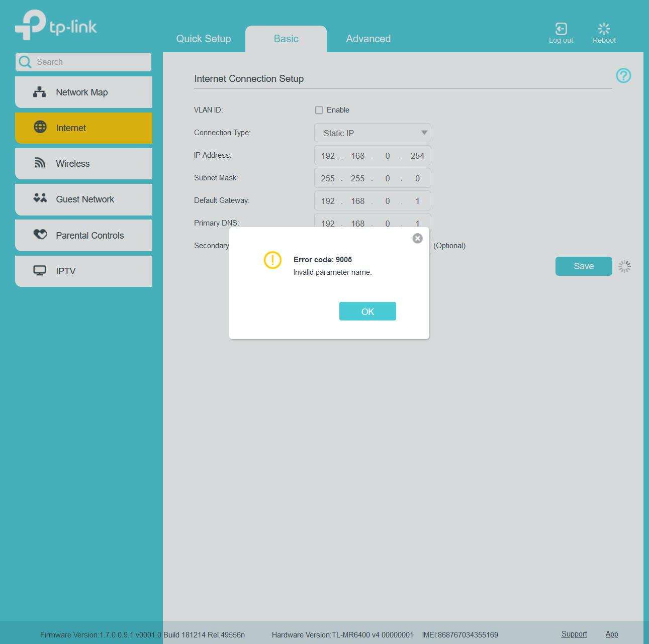Select the Wireless sidebar item
Image resolution: width=649 pixels, height=644 pixels.
coord(83,164)
